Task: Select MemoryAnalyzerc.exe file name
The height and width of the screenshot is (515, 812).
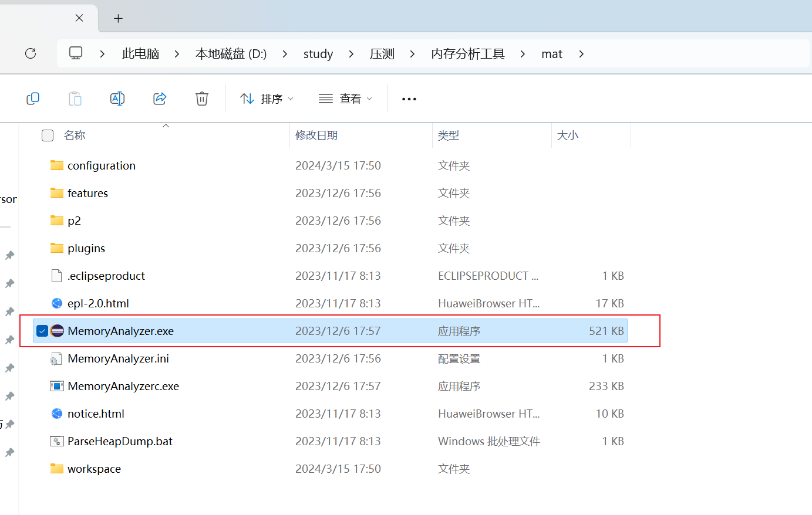Action: click(123, 386)
